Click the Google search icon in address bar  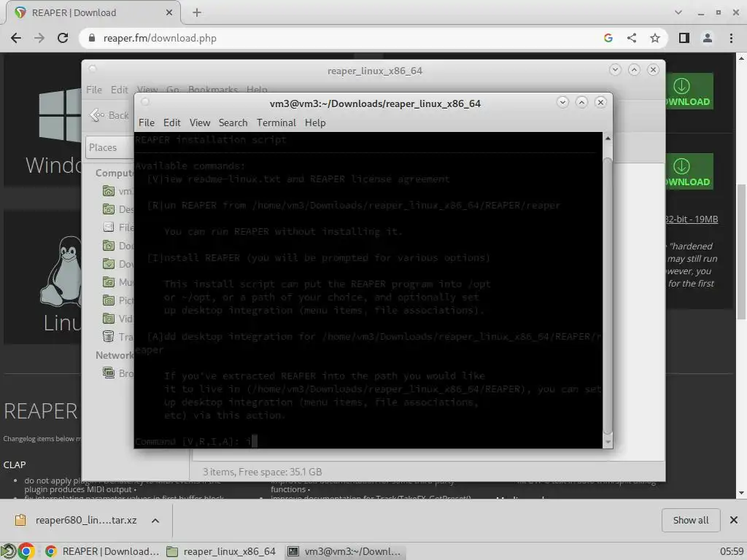[608, 38]
